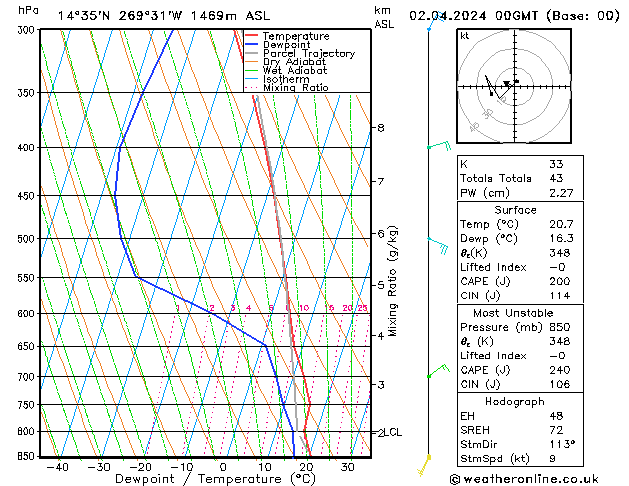Click the coordinates title '14°35'N 269°31'W 1469m ASL'
The height and width of the screenshot is (486, 629).
164,16
